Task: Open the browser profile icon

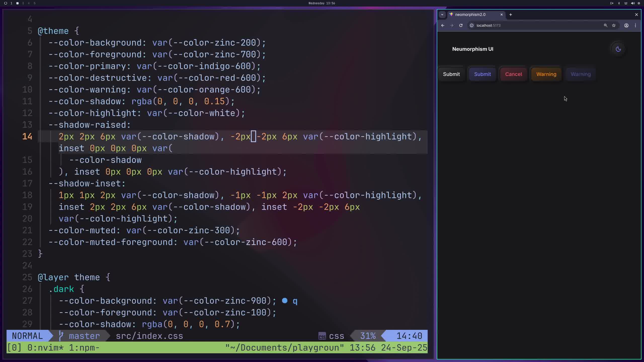Action: pyautogui.click(x=626, y=25)
